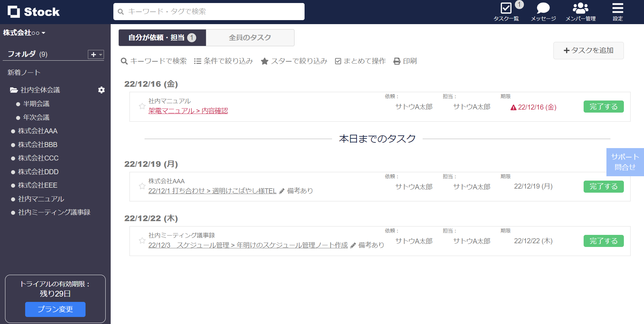Open the folder add plus dropdown
This screenshot has height=324, width=644.
(96, 54)
